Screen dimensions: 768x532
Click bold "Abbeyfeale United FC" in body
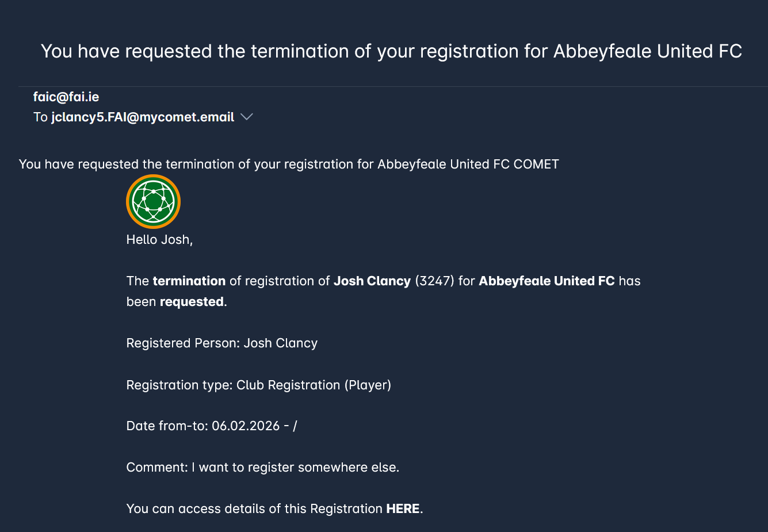click(x=547, y=281)
